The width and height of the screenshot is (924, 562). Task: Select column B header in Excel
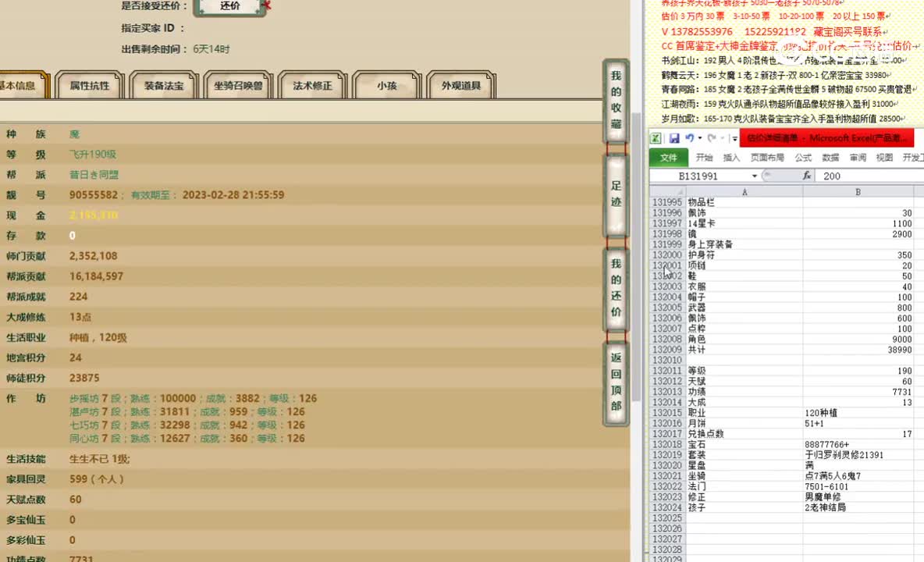pyautogui.click(x=858, y=192)
